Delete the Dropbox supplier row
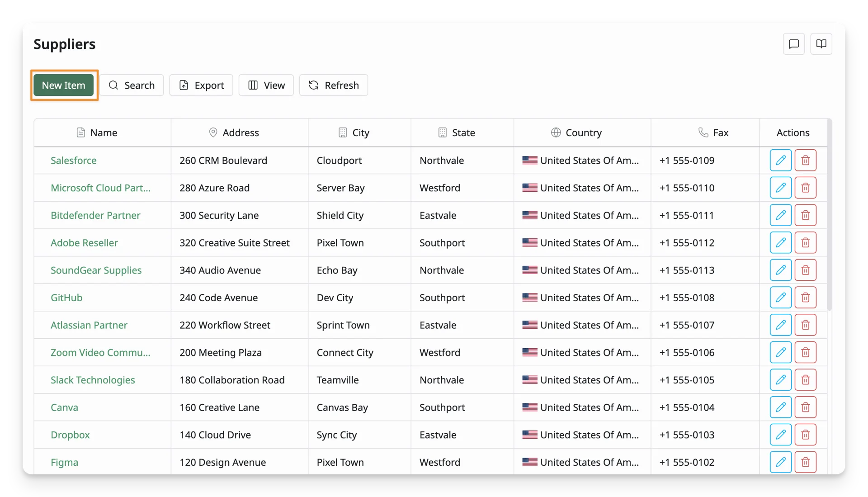Screen dimensions: 868x497 point(805,435)
